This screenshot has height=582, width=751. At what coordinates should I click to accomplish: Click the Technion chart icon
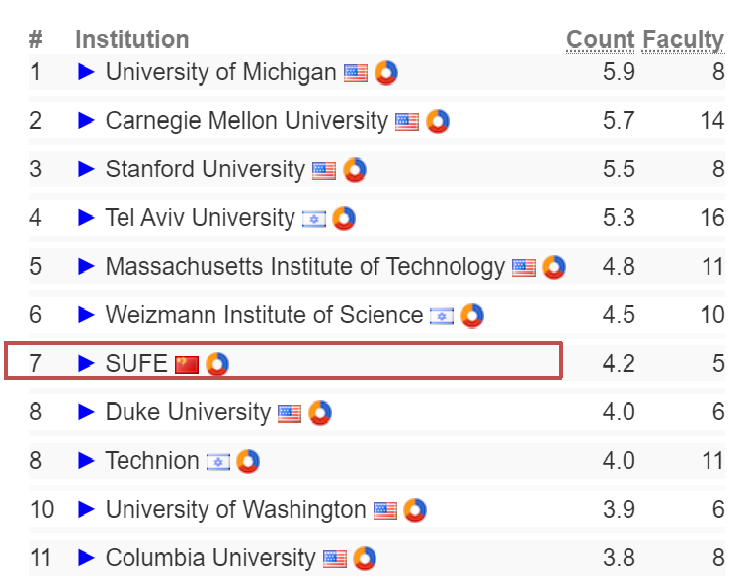click(248, 461)
